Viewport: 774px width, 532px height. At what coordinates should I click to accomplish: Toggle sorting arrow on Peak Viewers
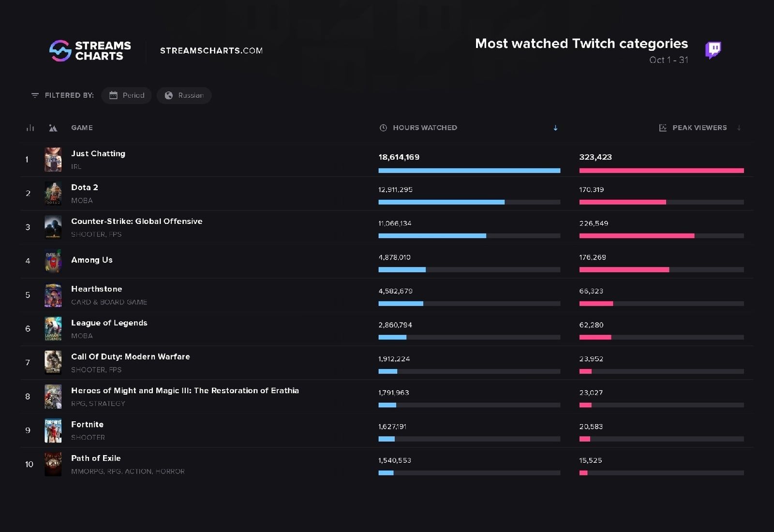click(739, 128)
